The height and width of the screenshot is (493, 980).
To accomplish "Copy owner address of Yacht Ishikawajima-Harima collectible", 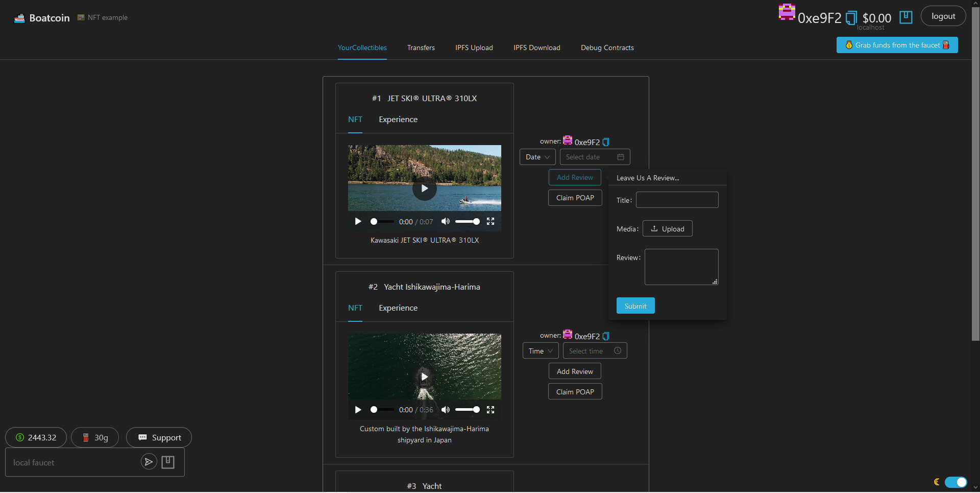I will [x=606, y=336].
